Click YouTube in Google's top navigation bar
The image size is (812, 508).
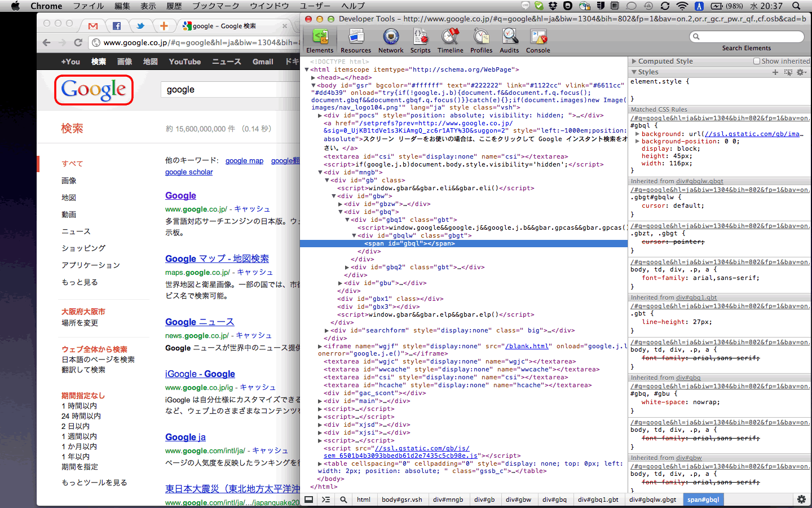[185, 62]
